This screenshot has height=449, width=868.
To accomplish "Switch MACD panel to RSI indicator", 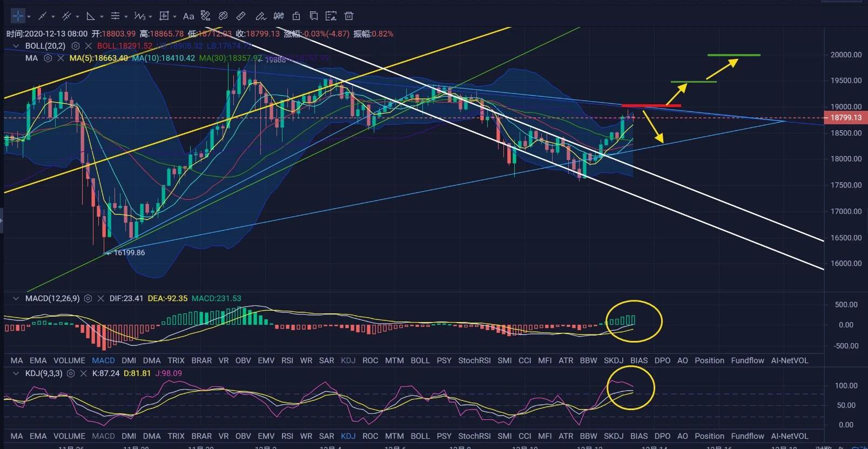I will [x=287, y=360].
